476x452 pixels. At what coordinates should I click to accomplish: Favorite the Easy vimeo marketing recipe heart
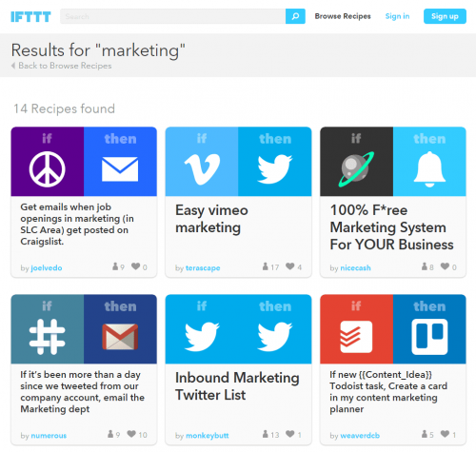click(x=290, y=266)
